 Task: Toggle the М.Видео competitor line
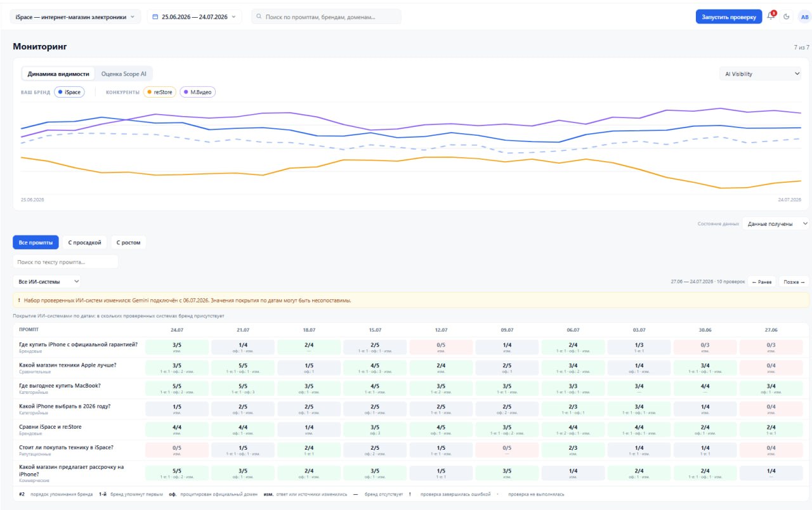click(198, 92)
